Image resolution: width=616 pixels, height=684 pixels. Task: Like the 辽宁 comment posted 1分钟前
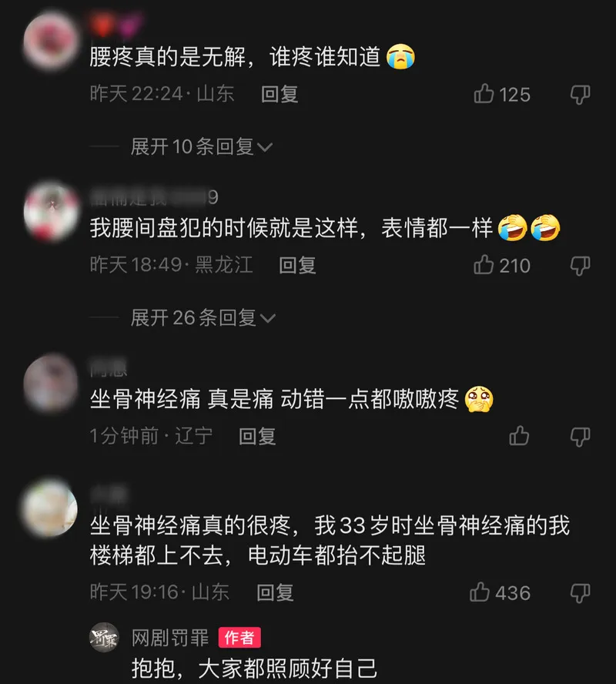[519, 435]
